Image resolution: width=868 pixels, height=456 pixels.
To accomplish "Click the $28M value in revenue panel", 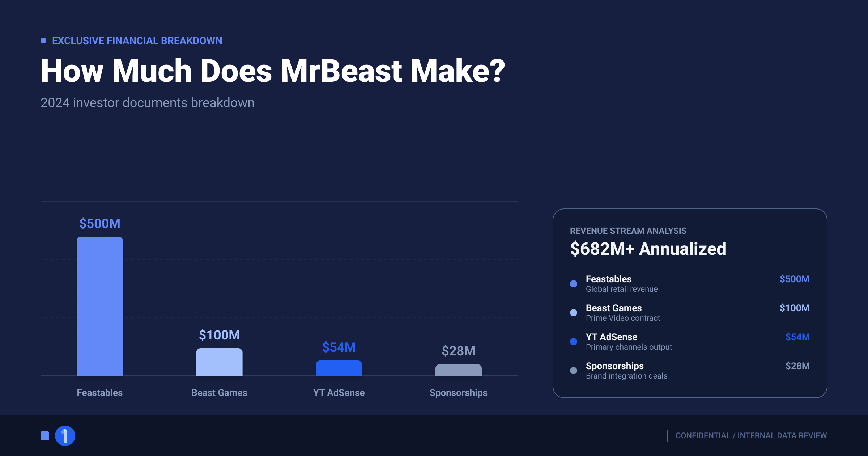I will coord(797,366).
